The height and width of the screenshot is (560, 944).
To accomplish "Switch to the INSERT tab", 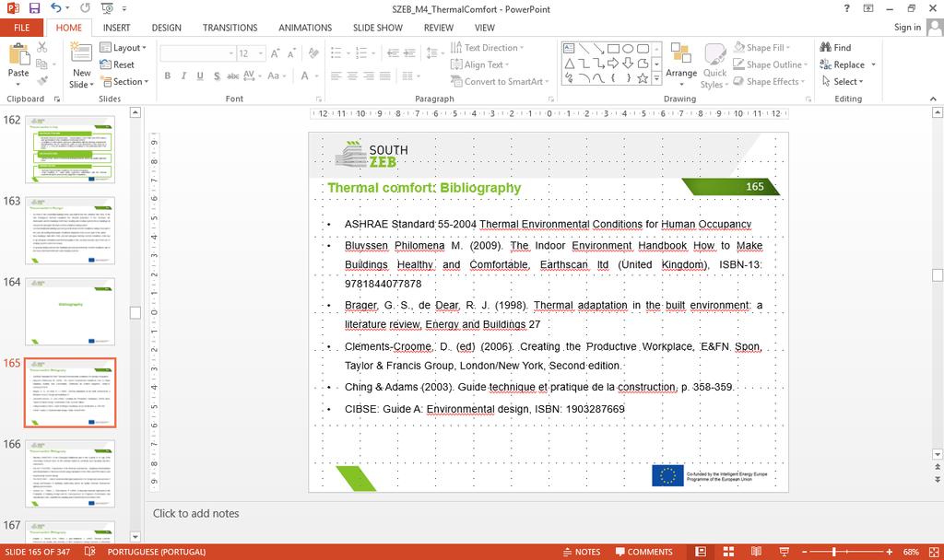I will tap(116, 28).
